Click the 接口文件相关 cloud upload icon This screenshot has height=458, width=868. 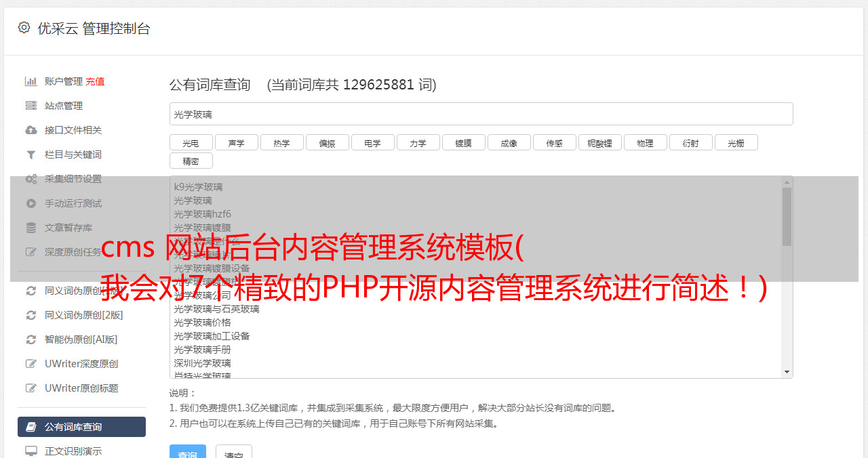pyautogui.click(x=31, y=130)
